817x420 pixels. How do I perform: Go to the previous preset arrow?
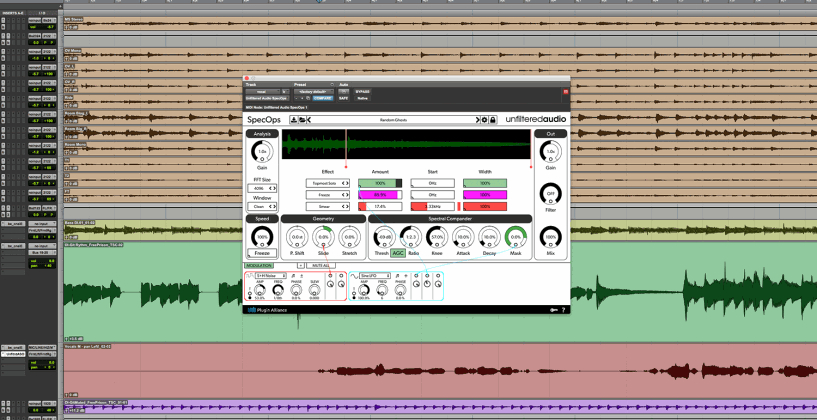[x=309, y=120]
